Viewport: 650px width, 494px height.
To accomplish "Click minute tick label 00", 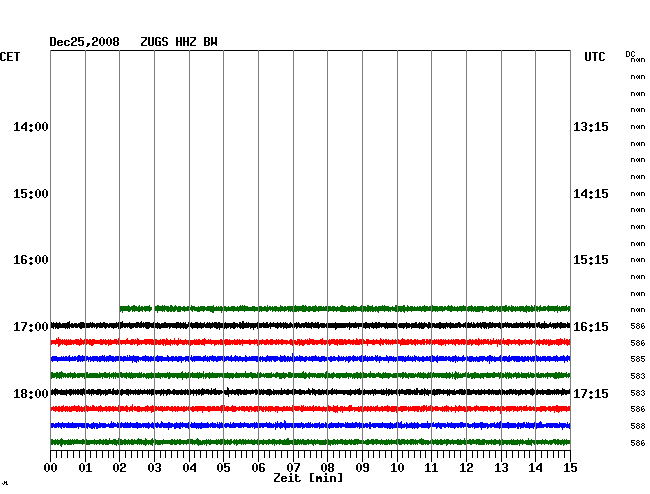I will (x=51, y=468).
